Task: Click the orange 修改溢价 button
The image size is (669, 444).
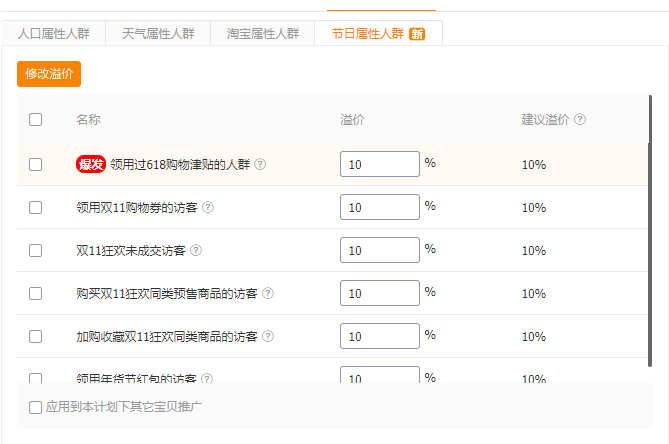Action: (49, 74)
